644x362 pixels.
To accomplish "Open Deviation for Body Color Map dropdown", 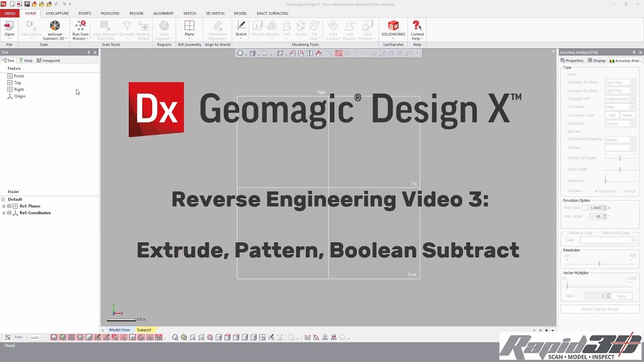I will tap(620, 82).
